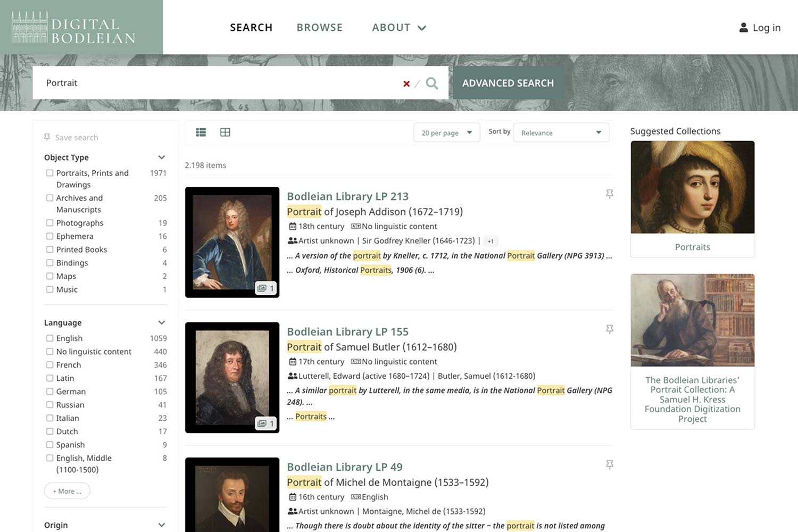Viewport: 798px width, 532px height.
Task: Tick No linguistic content language checkbox
Action: (49, 352)
